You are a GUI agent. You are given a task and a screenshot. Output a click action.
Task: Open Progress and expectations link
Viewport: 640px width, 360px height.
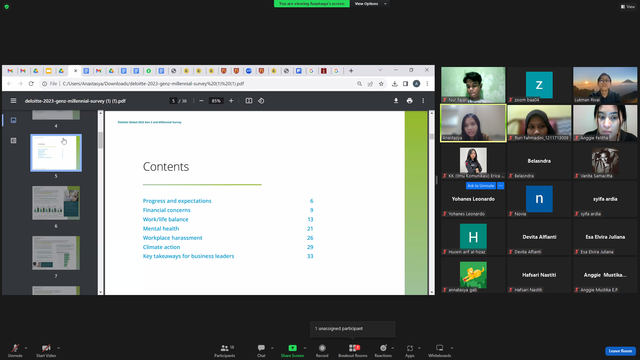click(177, 201)
